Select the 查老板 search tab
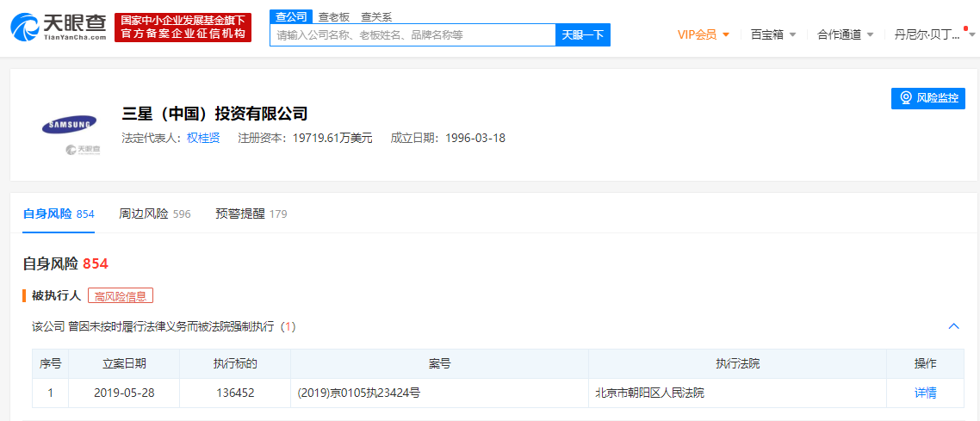The height and width of the screenshot is (421, 980). [x=334, y=17]
